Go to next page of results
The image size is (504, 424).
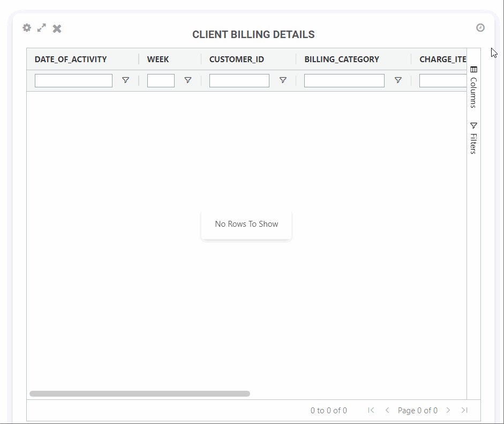click(x=448, y=410)
